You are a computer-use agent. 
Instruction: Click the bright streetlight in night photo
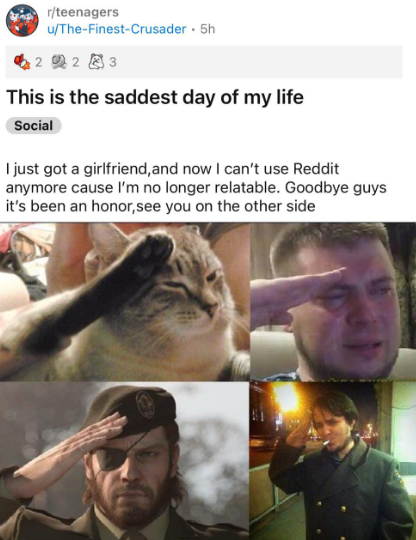pos(287,397)
